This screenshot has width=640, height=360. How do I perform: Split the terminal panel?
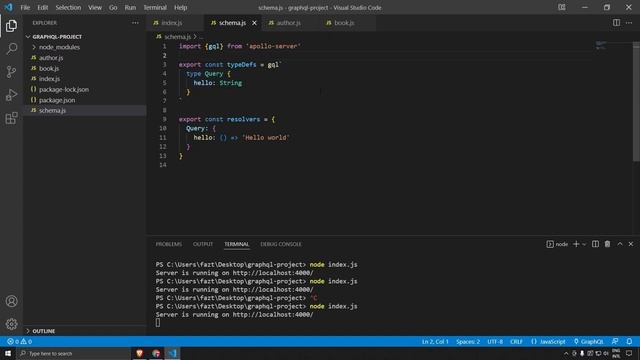point(596,244)
